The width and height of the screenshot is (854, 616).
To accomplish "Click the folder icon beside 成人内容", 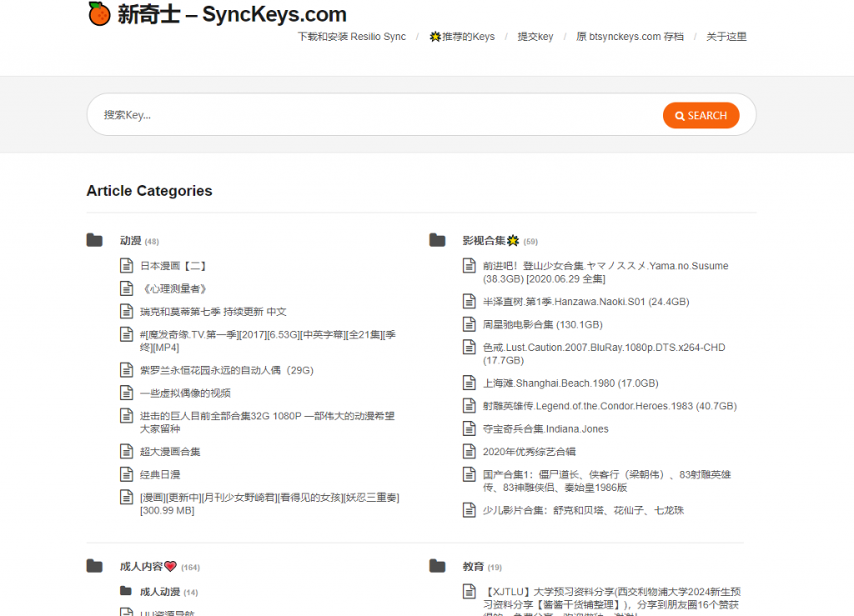I will [94, 565].
